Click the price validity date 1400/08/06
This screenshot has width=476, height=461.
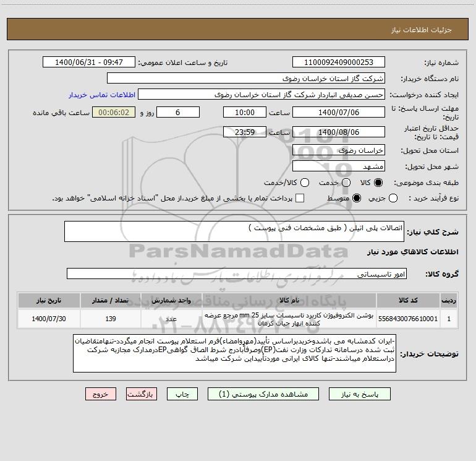[x=339, y=132]
